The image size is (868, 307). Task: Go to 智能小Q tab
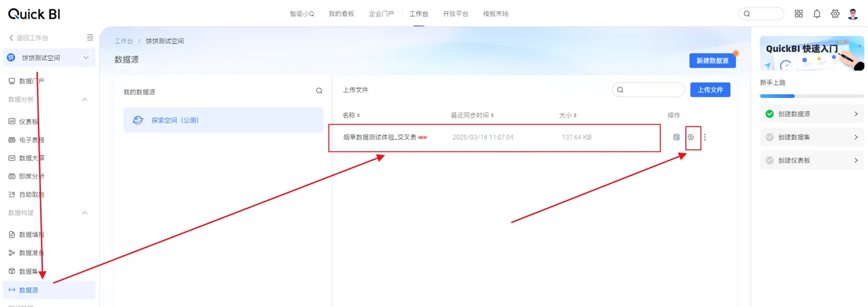click(302, 14)
